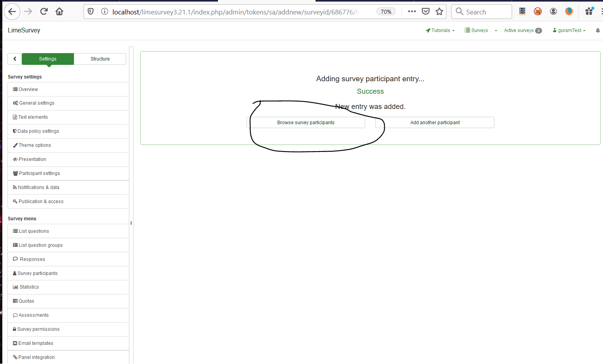The width and height of the screenshot is (603, 364).
Task: Open Survey participants in the survey menu
Action: pyautogui.click(x=37, y=273)
